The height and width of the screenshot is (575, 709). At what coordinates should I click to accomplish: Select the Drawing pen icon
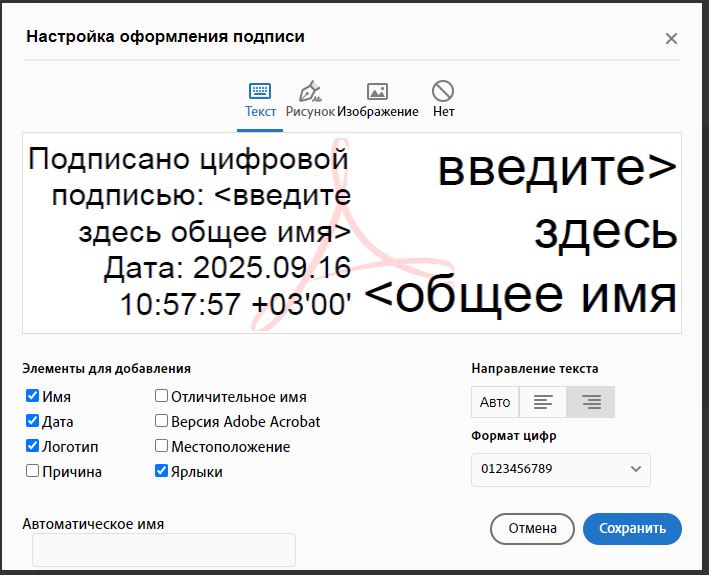tap(309, 91)
